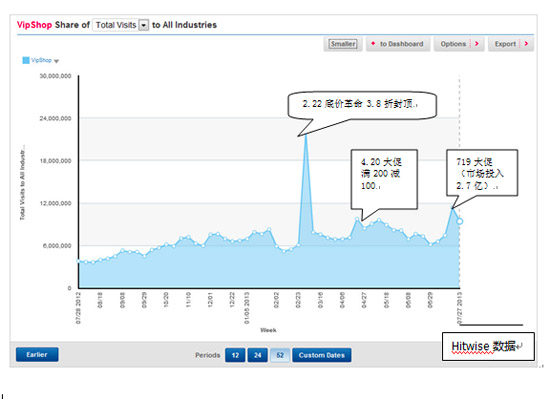Image resolution: width=550 pixels, height=399 pixels.
Task: Select the 52 periods option
Action: pos(280,355)
